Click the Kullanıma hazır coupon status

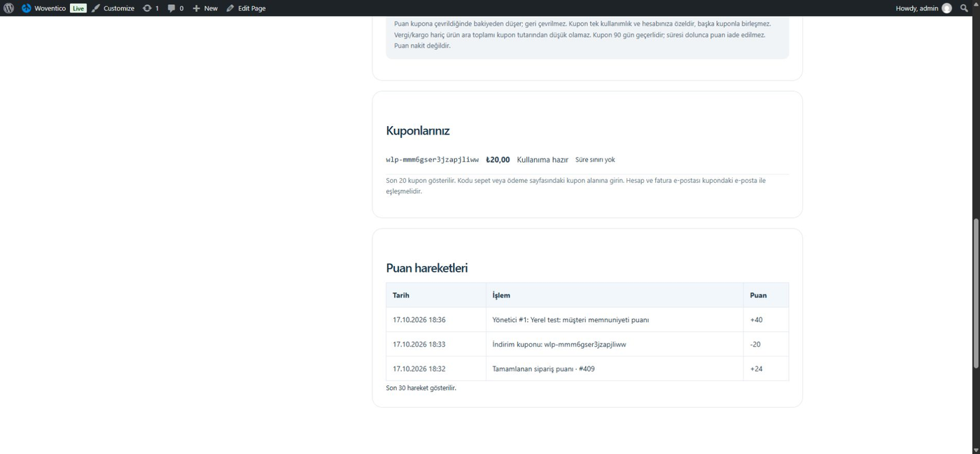542,160
